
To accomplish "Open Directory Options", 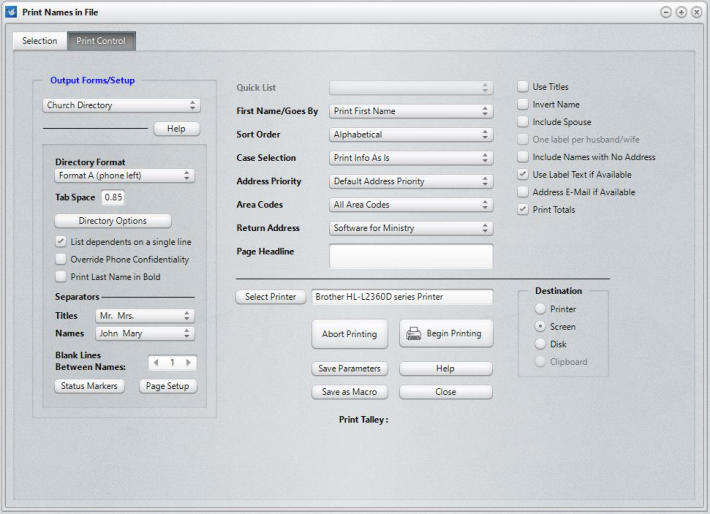I will pos(112,220).
